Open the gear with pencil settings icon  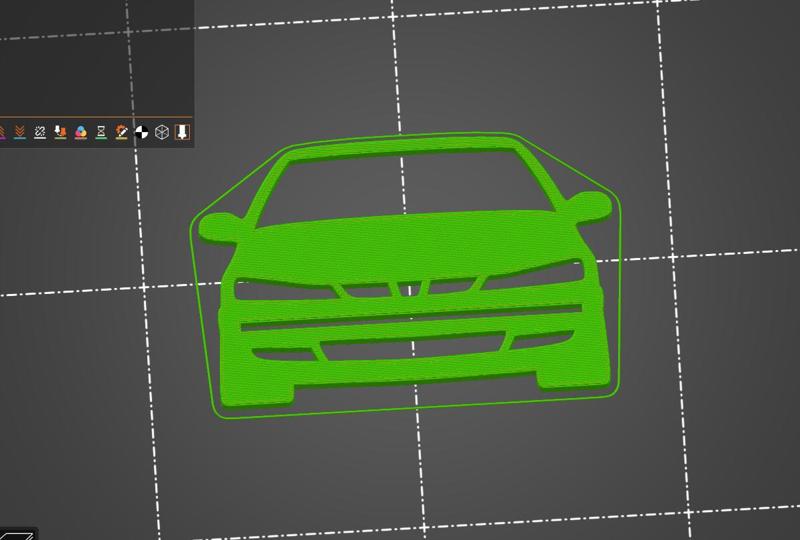click(121, 132)
